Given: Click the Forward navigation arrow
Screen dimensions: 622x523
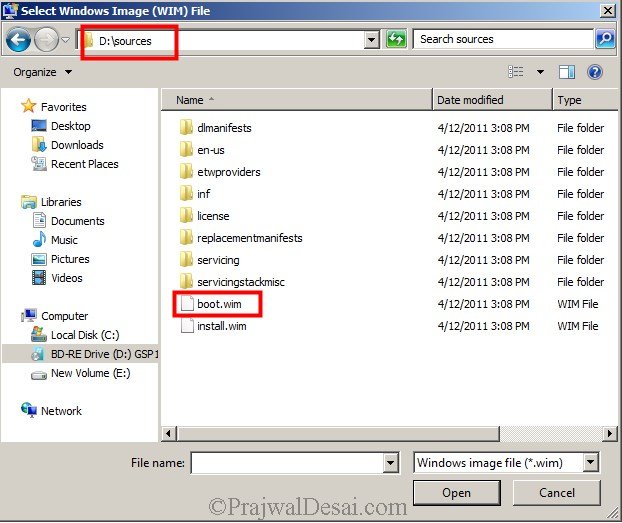Looking at the screenshot, I should coord(46,40).
